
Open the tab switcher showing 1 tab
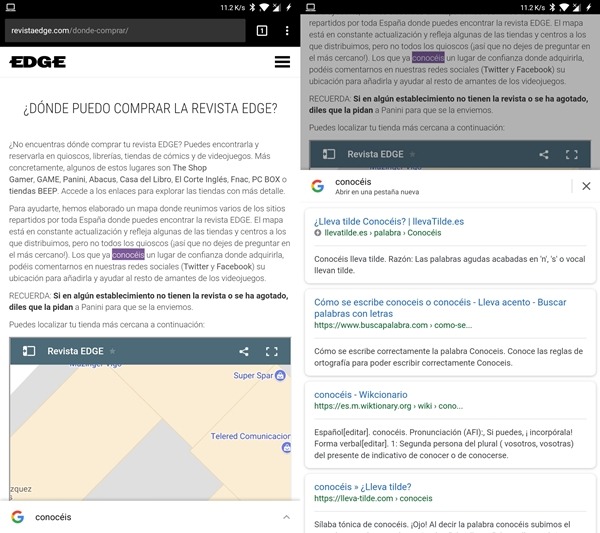262,31
